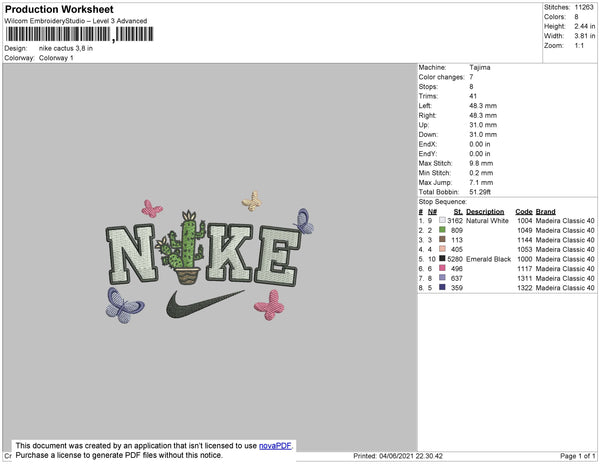Click the 'Code' column header
600x464 pixels.
[523, 212]
